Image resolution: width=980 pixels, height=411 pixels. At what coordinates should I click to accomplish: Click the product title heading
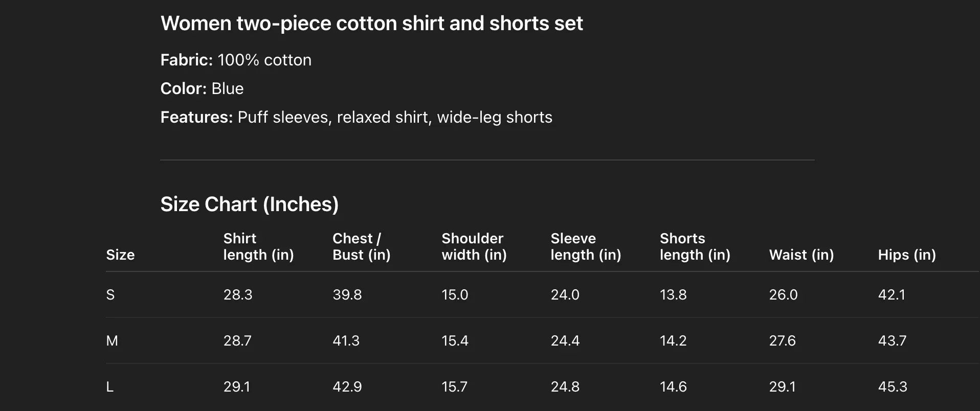(371, 24)
